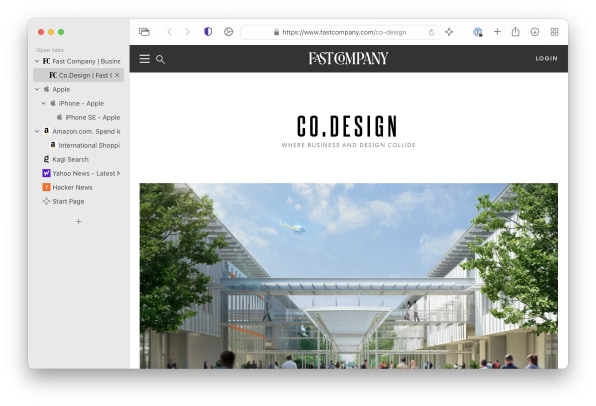This screenshot has width=596, height=406.
Task: Focus the fastcompany.com address field
Action: [339, 32]
